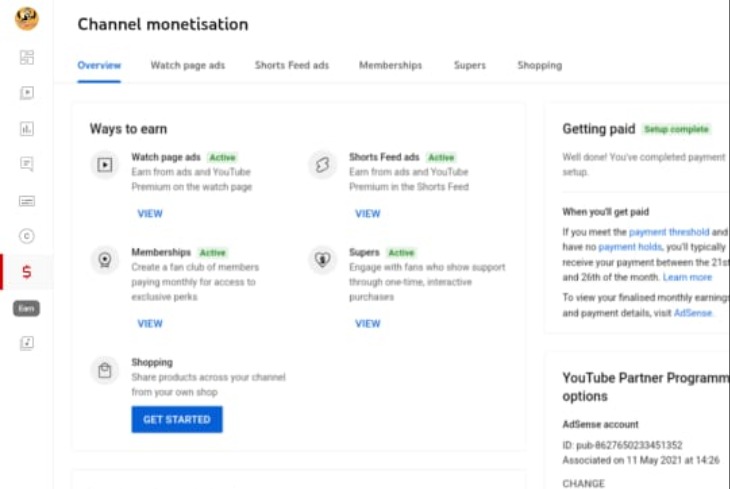The height and width of the screenshot is (489, 730).
Task: Click the Watch page ads play icon
Action: [105, 164]
